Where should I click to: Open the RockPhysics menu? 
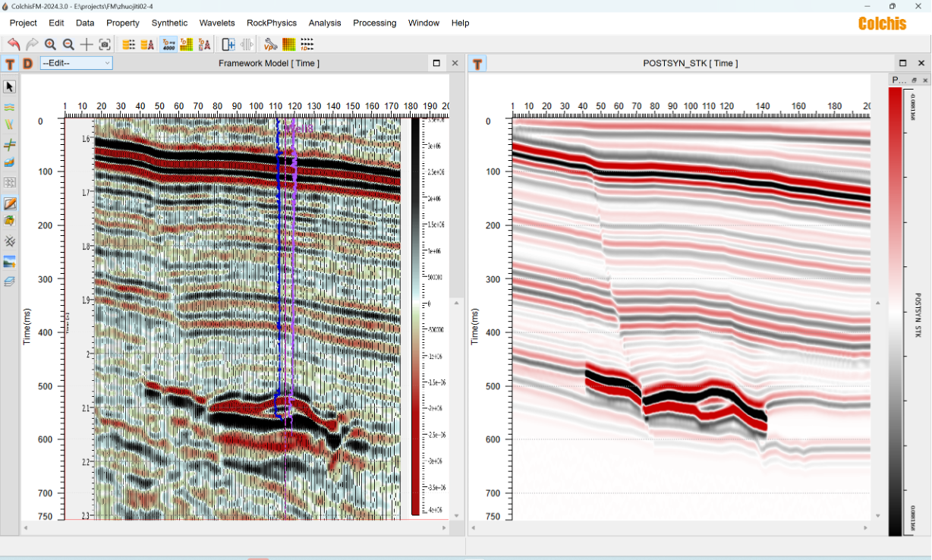[x=272, y=23]
